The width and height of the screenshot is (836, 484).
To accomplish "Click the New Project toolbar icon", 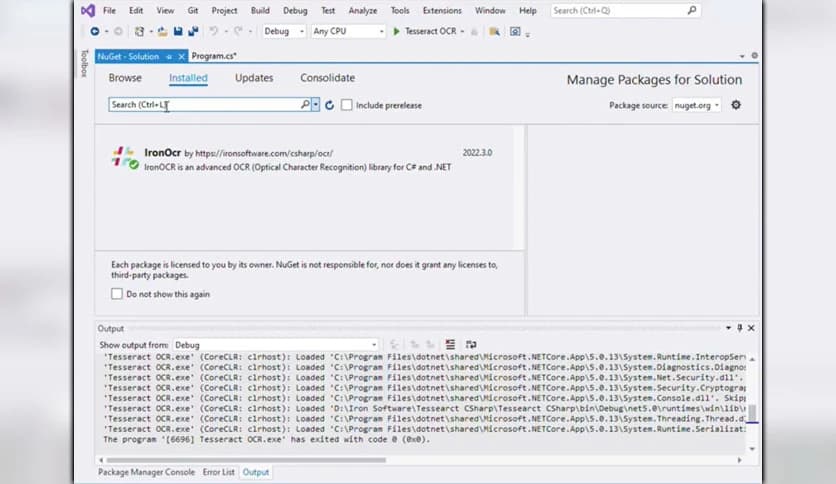I will pyautogui.click(x=139, y=31).
